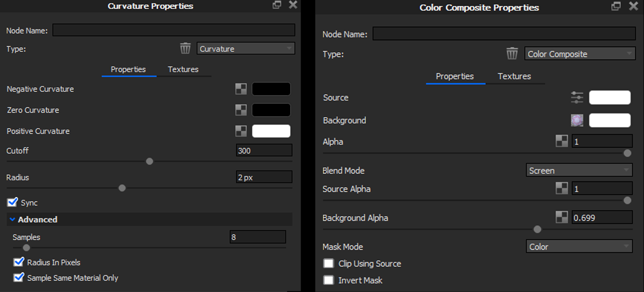Viewport: 644px width, 292px height.
Task: Enable Clip Using Source
Action: coord(328,263)
